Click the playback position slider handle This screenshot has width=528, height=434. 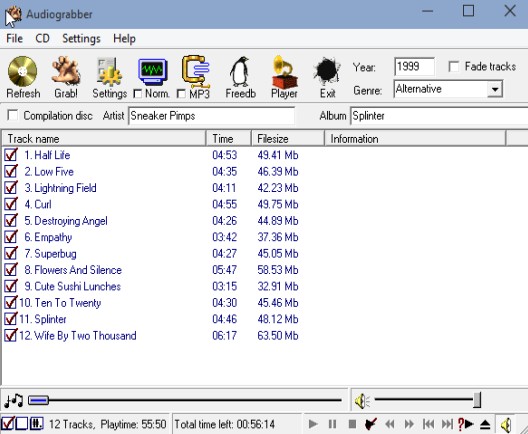39,400
